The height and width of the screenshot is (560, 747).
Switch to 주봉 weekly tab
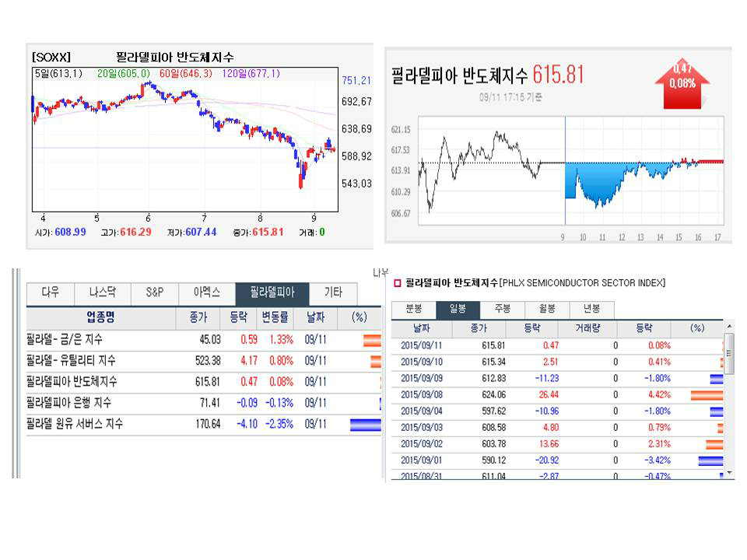502,309
